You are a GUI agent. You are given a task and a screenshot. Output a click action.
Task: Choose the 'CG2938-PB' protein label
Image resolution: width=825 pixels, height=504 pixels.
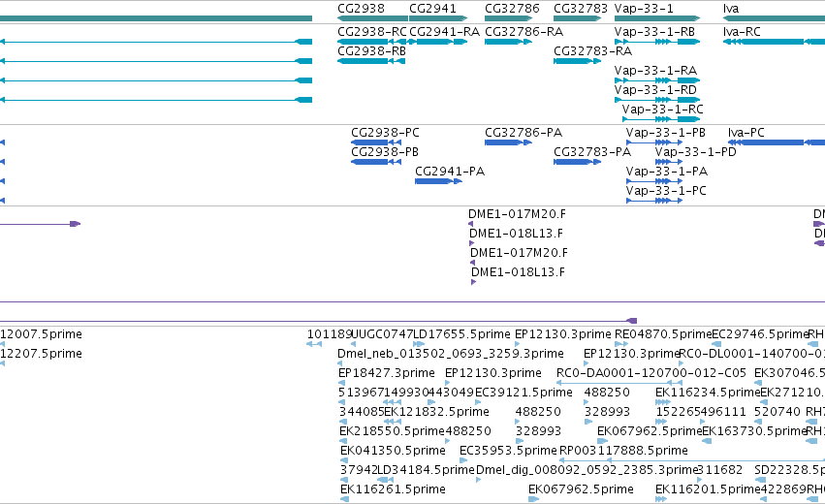tap(385, 152)
